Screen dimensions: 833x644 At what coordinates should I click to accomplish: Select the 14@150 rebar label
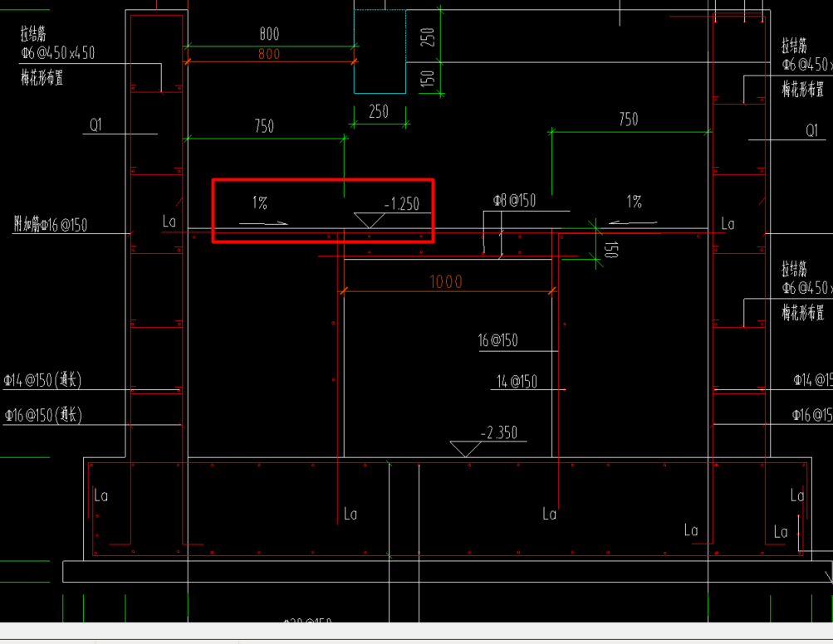click(517, 382)
